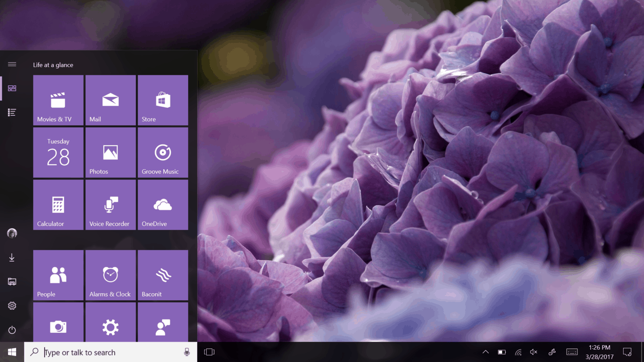Open the Feedback Hub person-chat tile
The image size is (644, 362).
click(163, 322)
